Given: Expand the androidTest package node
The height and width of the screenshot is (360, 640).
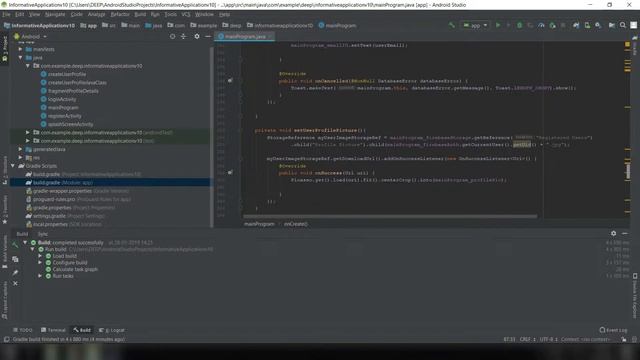Looking at the screenshot, I should 28,133.
